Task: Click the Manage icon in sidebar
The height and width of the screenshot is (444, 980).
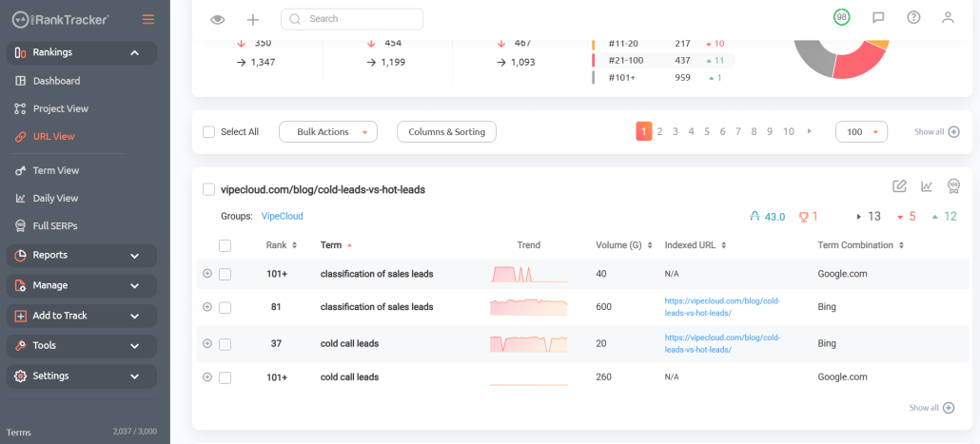Action: click(20, 285)
